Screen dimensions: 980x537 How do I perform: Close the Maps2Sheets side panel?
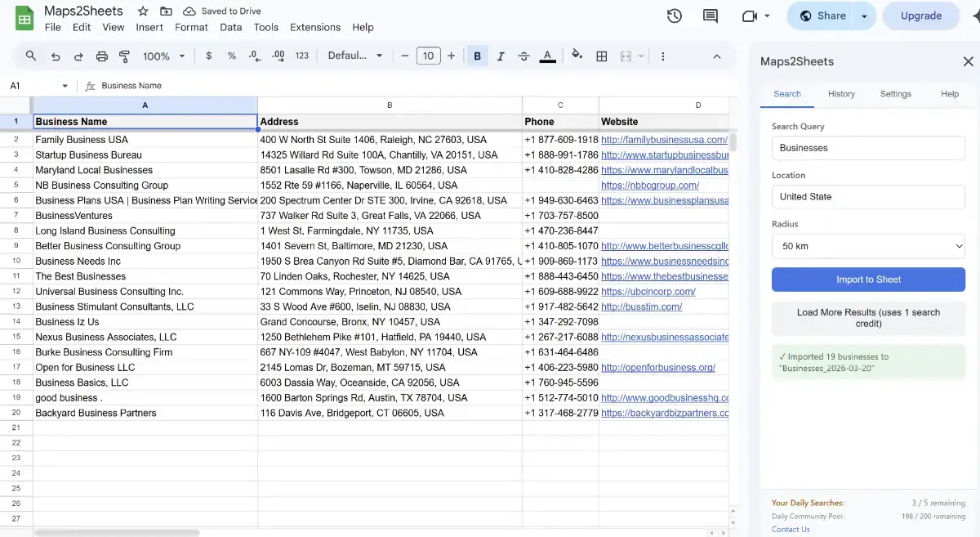[968, 61]
